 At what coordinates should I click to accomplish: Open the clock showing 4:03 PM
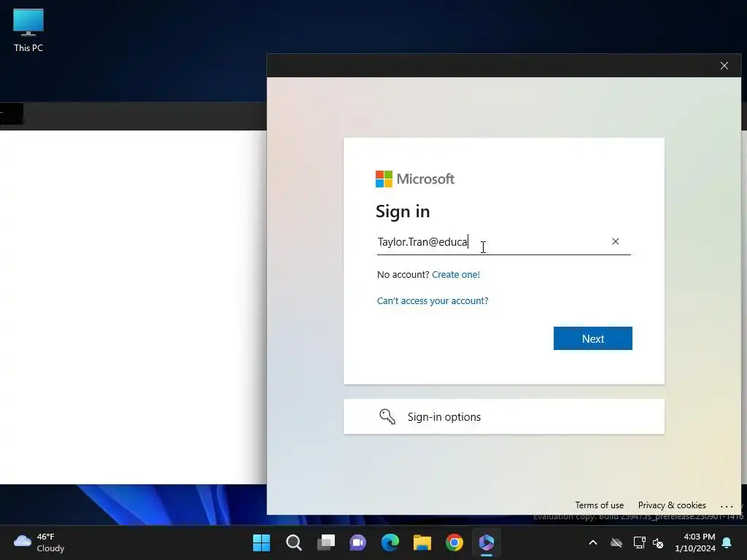[x=695, y=542]
